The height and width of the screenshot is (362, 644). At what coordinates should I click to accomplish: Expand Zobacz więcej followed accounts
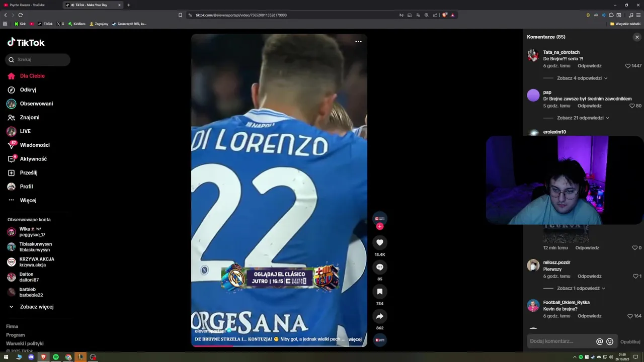[31, 307]
